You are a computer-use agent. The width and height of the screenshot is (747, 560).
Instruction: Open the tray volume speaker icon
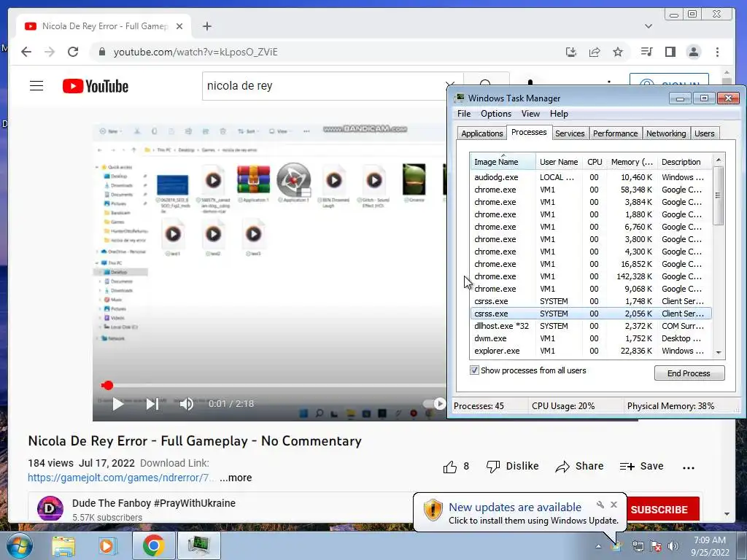coord(673,546)
